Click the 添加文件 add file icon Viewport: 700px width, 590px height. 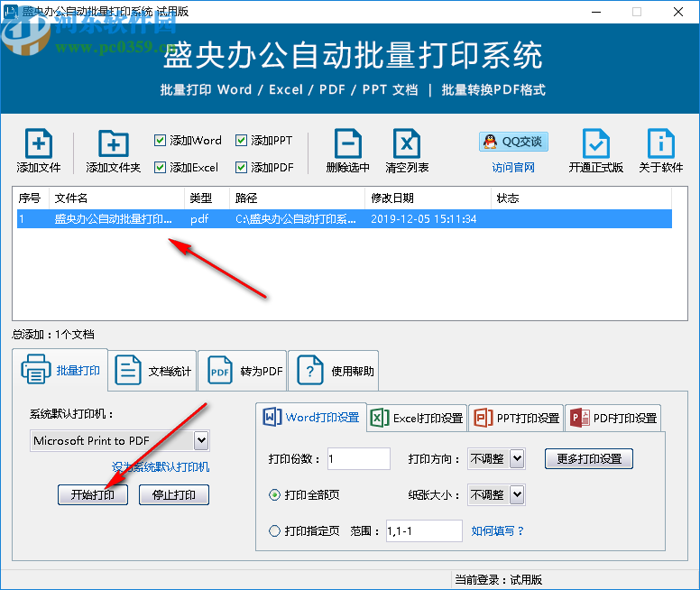click(x=39, y=143)
